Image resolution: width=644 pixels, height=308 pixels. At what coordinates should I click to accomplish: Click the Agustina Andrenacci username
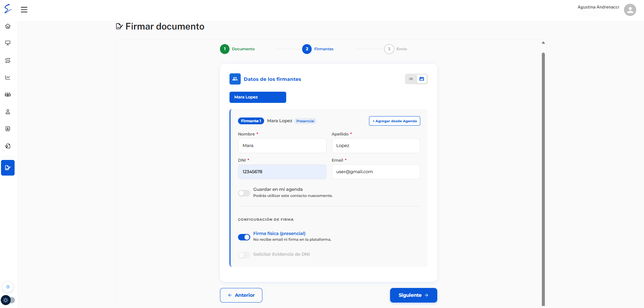pyautogui.click(x=598, y=7)
